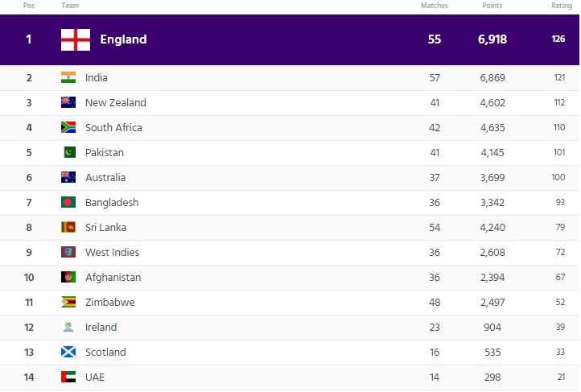581x392 pixels.
Task: Click the UAE flag icon
Action: point(68,378)
